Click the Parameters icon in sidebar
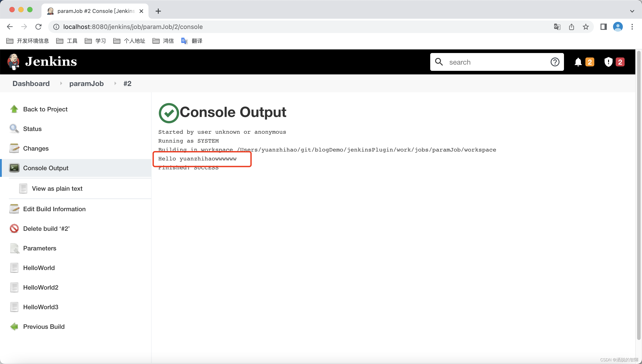 pyautogui.click(x=14, y=248)
